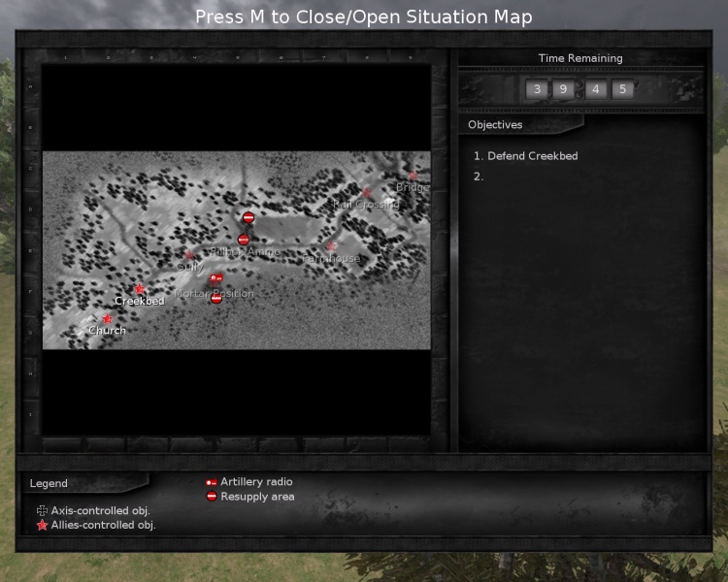Click the Allies-controlled star icon in the legend
Viewport: 728px width, 582px height.
[43, 525]
